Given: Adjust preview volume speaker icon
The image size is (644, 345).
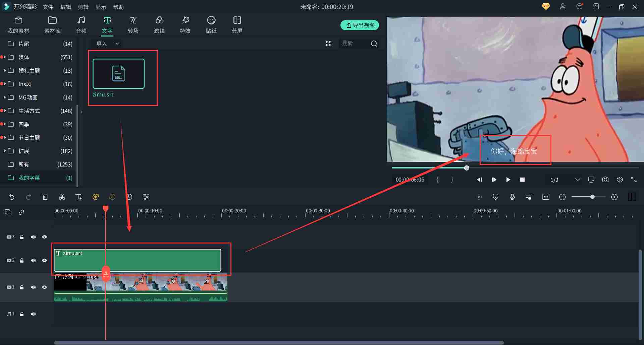Looking at the screenshot, I should (x=620, y=180).
